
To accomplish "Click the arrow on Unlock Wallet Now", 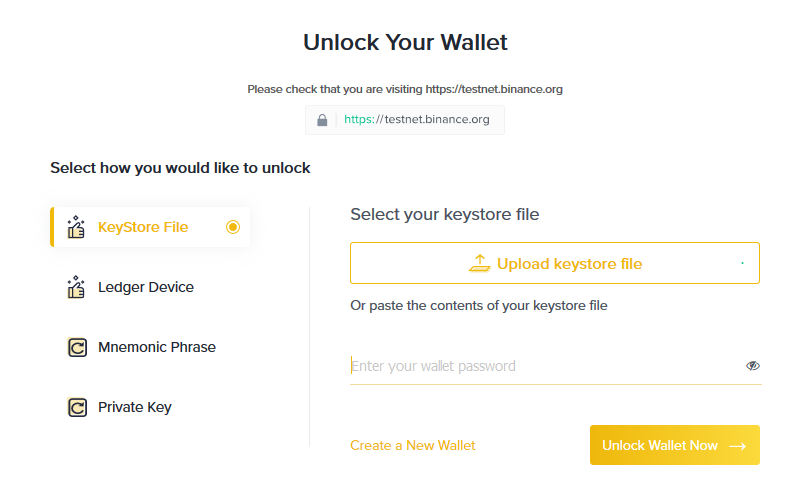I will (737, 446).
